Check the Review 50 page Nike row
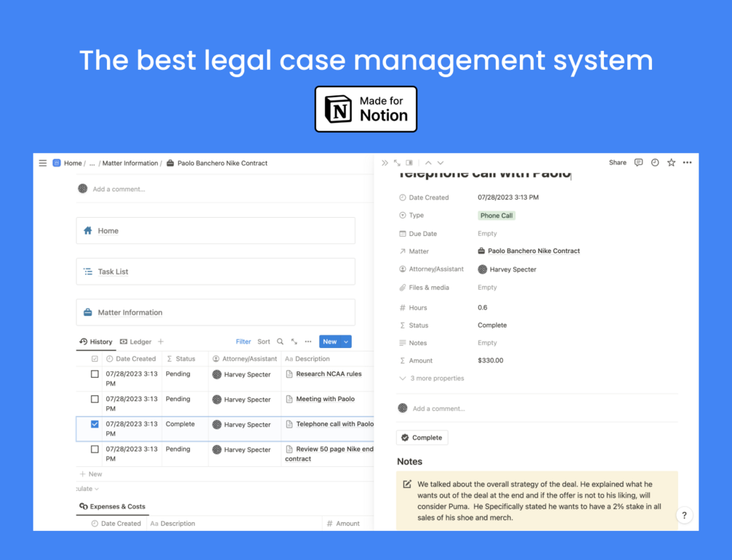 95,449
